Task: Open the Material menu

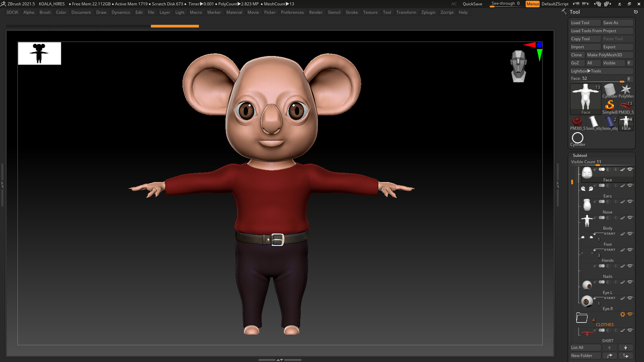Action: coord(234,12)
